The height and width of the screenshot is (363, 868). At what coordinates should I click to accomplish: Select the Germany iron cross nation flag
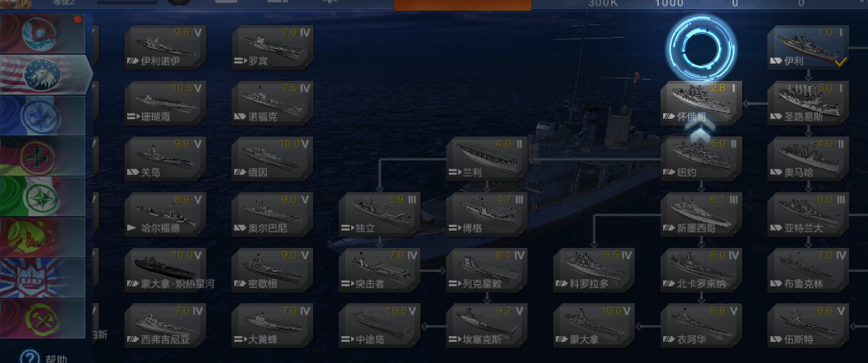43,156
